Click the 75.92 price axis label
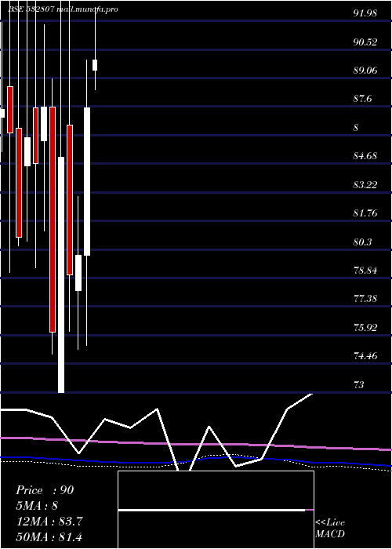The image size is (392, 549). coord(365,328)
